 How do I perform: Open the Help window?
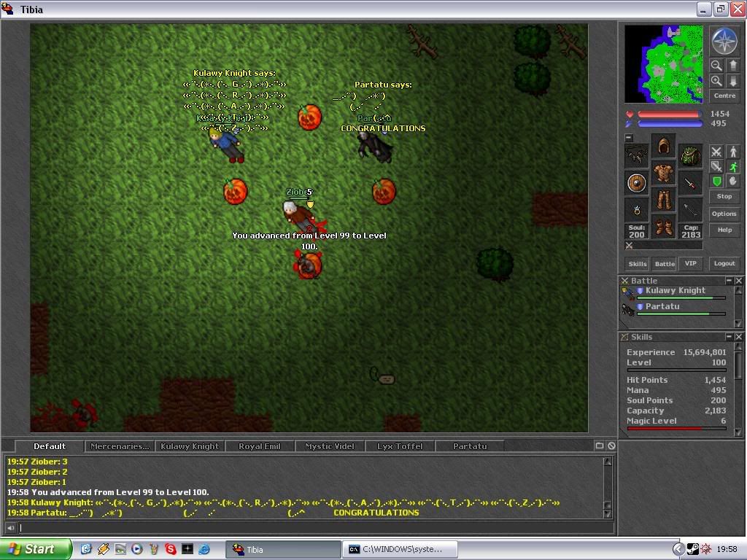(724, 230)
